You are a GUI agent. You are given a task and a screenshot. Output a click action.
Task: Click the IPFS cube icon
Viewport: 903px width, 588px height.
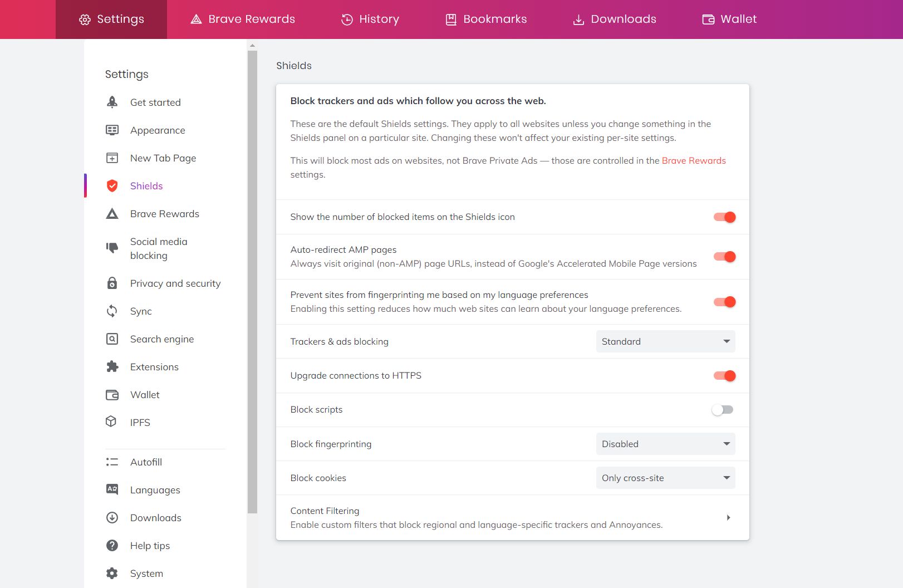click(x=111, y=422)
